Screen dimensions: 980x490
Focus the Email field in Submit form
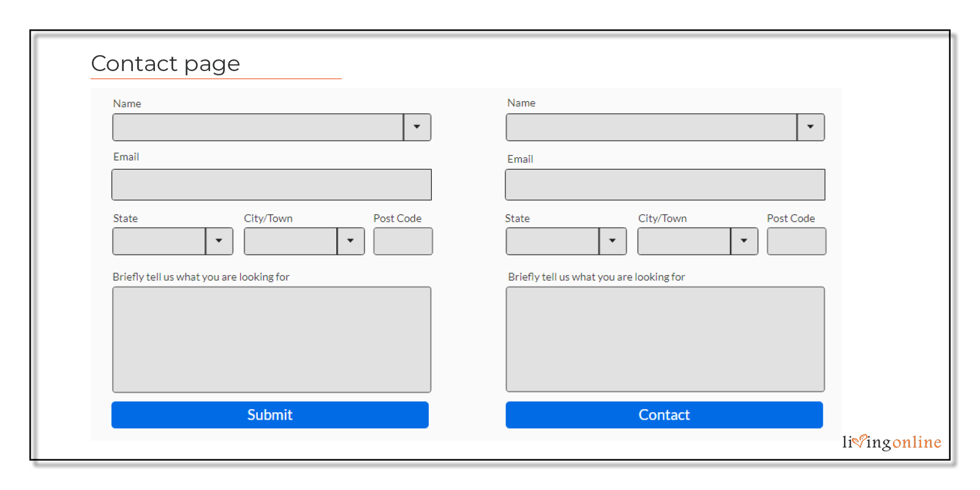click(271, 184)
